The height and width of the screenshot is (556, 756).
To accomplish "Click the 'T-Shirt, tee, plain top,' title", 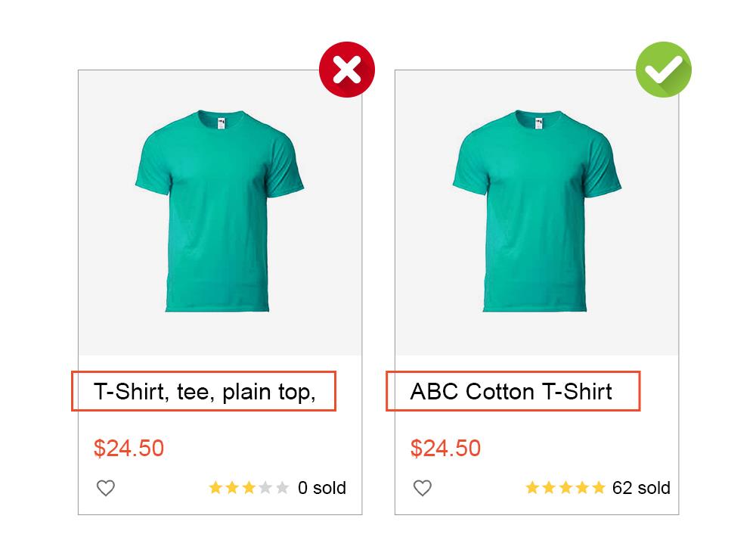I will tap(204, 391).
